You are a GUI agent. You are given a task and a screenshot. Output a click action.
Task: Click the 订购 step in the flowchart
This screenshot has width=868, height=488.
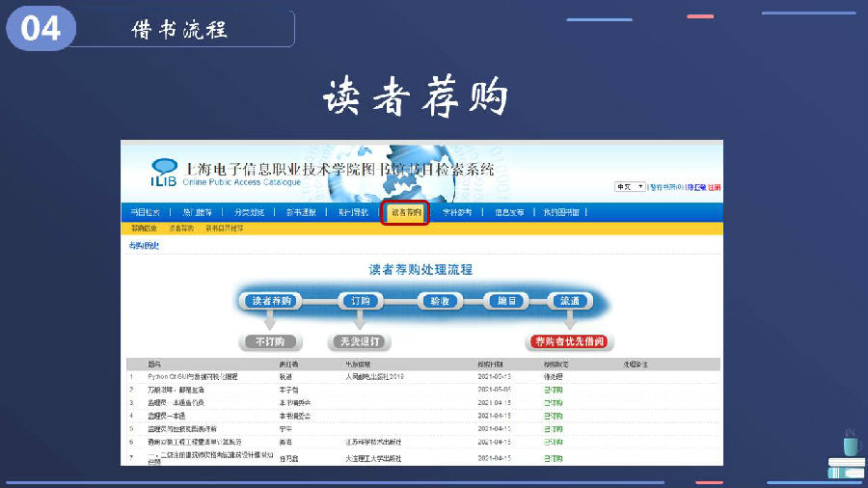pos(361,301)
